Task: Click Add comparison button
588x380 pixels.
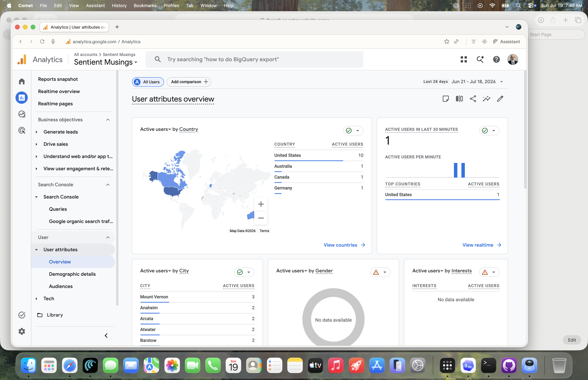Action: (189, 82)
